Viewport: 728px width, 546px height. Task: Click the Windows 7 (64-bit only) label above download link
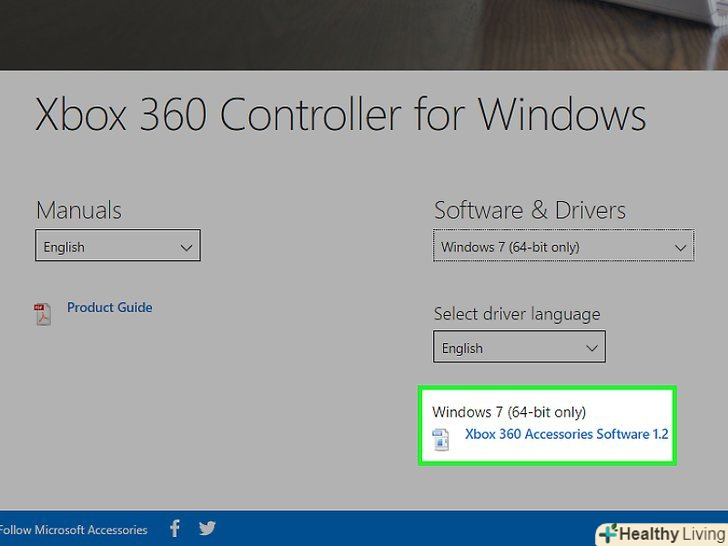pos(509,412)
